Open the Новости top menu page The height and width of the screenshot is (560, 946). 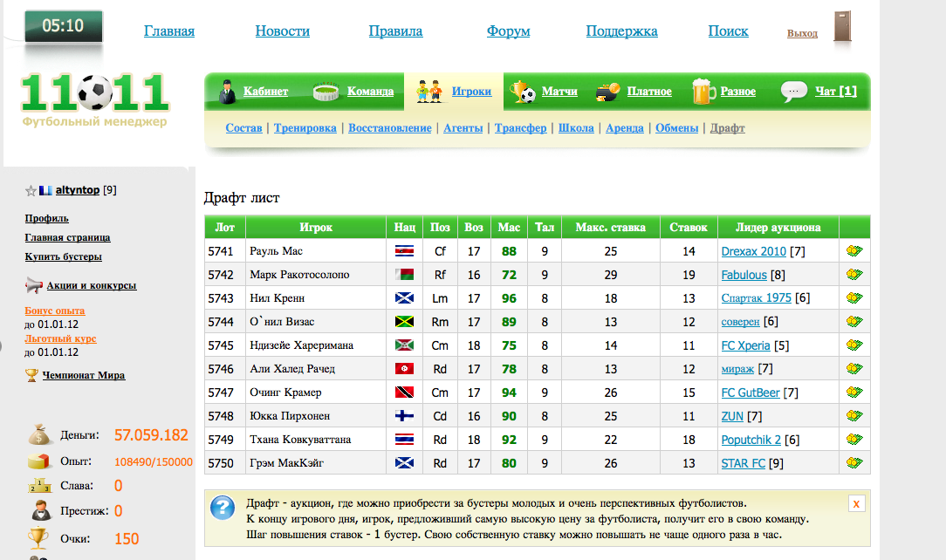coord(283,31)
